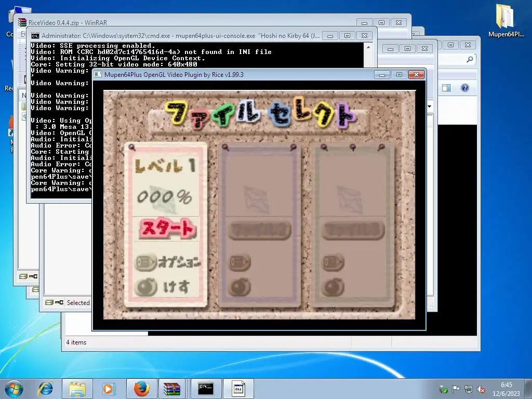Image resolution: width=532 pixels, height=399 pixels.
Task: Click the bomb icon on the third file card
Action: pyautogui.click(x=333, y=287)
